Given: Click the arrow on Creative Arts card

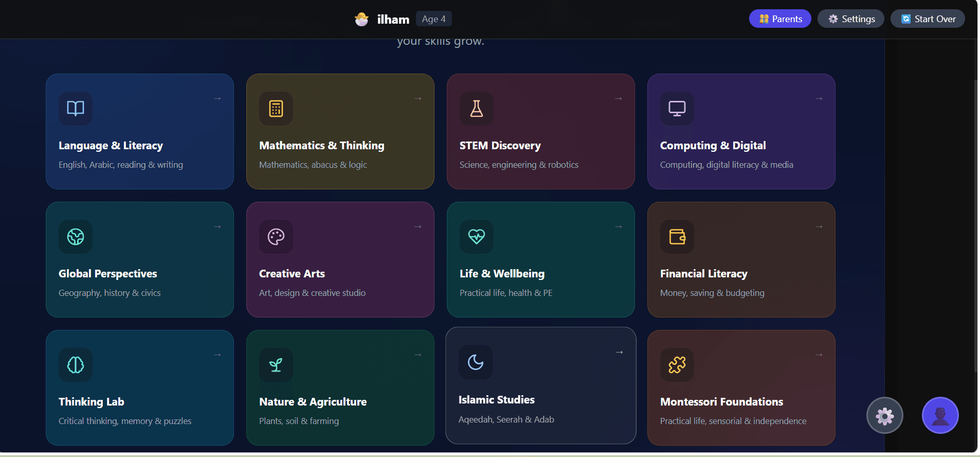Looking at the screenshot, I should [x=418, y=226].
